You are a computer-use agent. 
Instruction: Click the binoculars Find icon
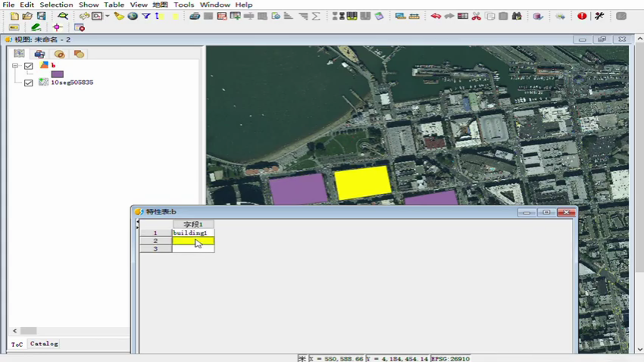click(x=517, y=16)
